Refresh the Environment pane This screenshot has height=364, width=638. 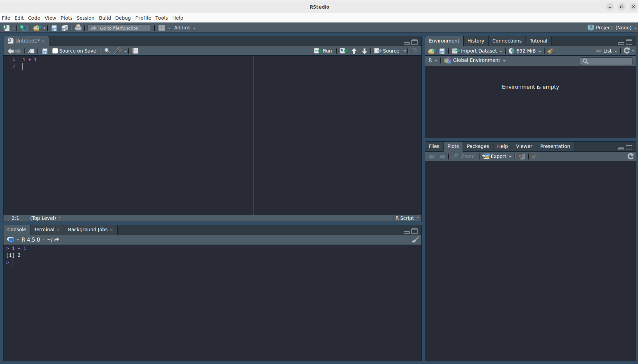pos(627,51)
